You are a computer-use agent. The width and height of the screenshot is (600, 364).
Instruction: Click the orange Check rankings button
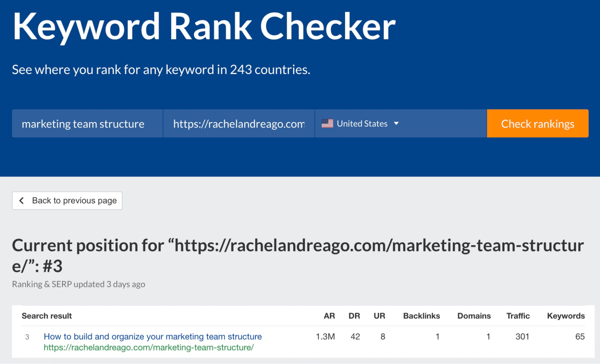coord(538,123)
